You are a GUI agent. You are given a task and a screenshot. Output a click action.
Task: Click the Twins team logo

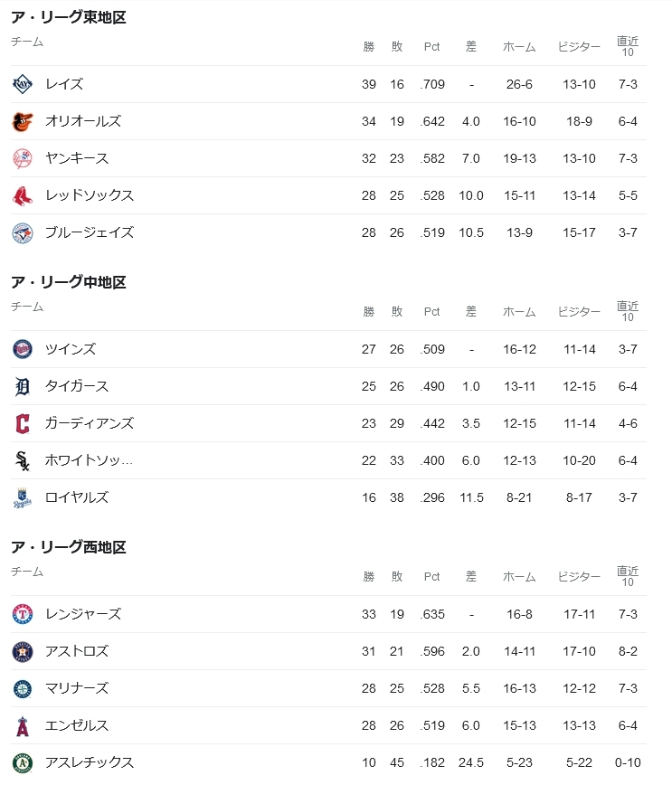22,349
